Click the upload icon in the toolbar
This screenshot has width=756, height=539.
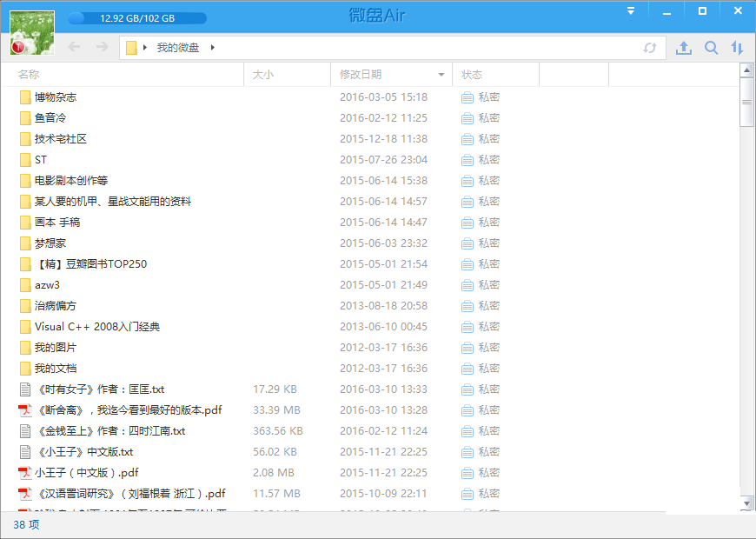click(683, 47)
